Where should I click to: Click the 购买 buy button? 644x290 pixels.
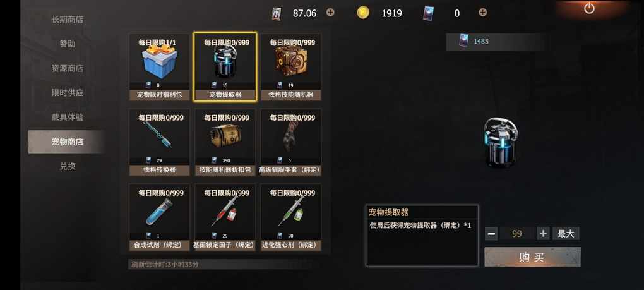(532, 257)
